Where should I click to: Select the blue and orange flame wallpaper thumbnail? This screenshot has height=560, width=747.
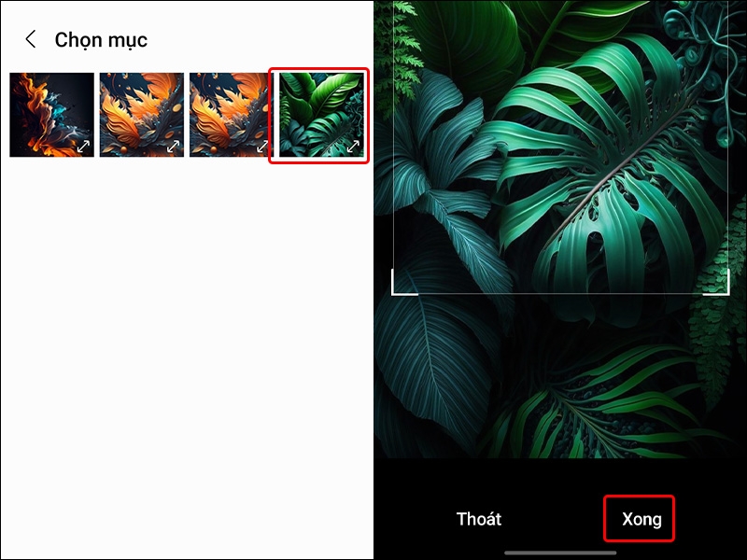[x=52, y=115]
